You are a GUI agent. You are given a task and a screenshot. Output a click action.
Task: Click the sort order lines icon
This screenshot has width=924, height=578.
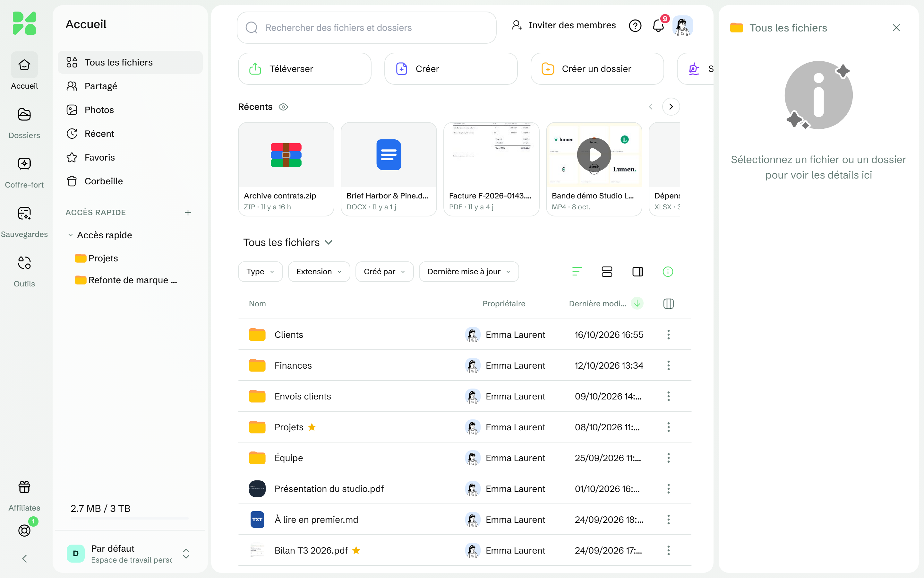(x=577, y=272)
